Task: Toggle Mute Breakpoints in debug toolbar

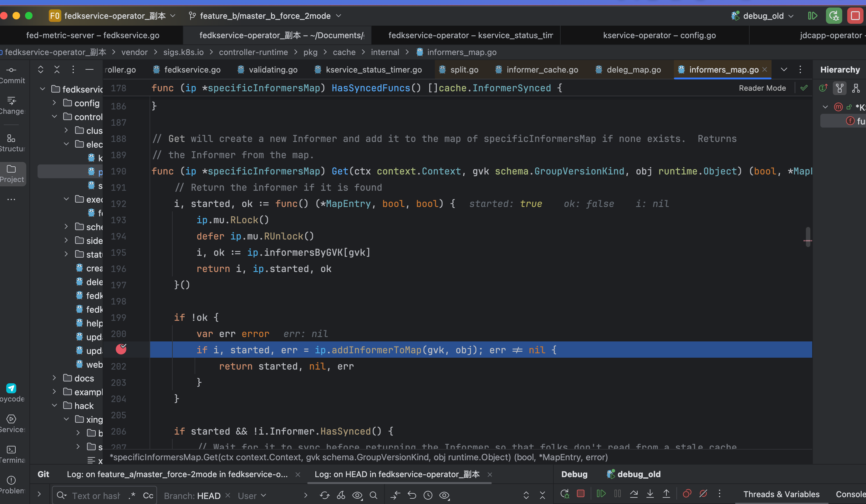Action: point(703,494)
